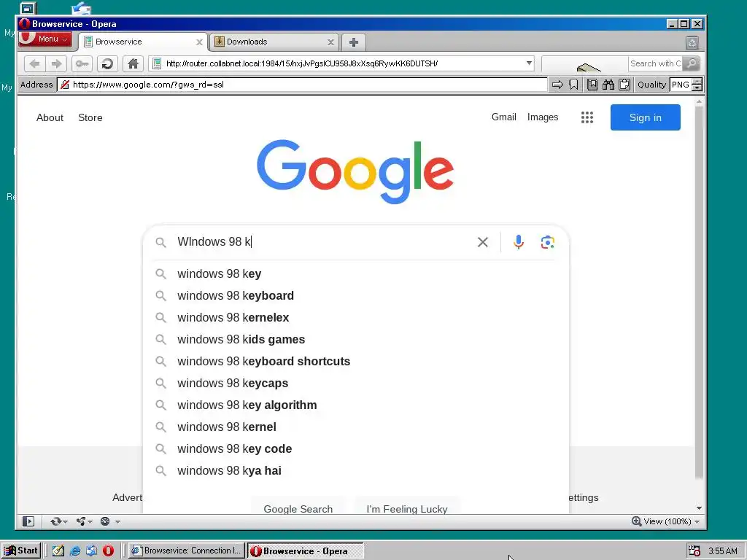Image resolution: width=747 pixels, height=560 pixels.
Task: Click the page's vertical scrollbar
Action: (699, 292)
